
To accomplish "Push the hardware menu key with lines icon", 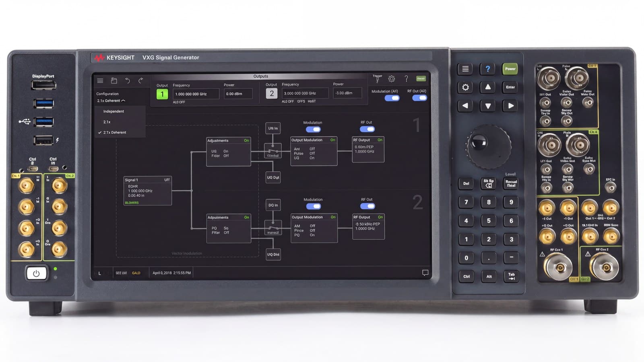I will coord(465,69).
